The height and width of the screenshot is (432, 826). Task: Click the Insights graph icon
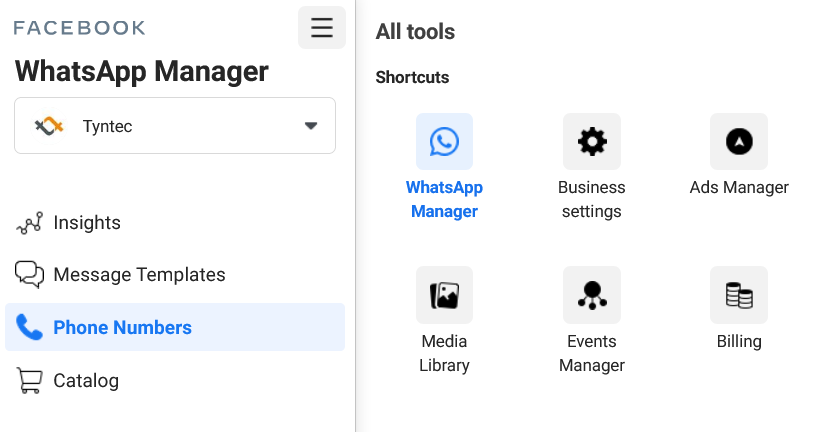[x=30, y=223]
